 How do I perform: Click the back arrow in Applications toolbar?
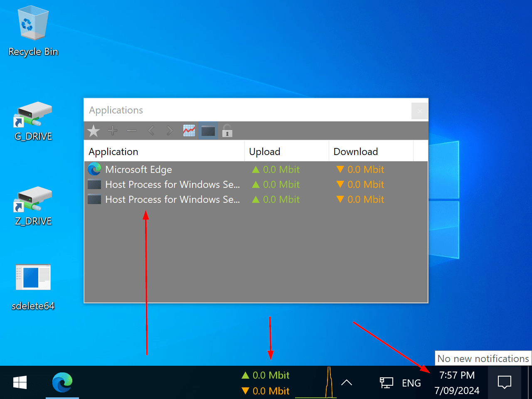pyautogui.click(x=151, y=131)
